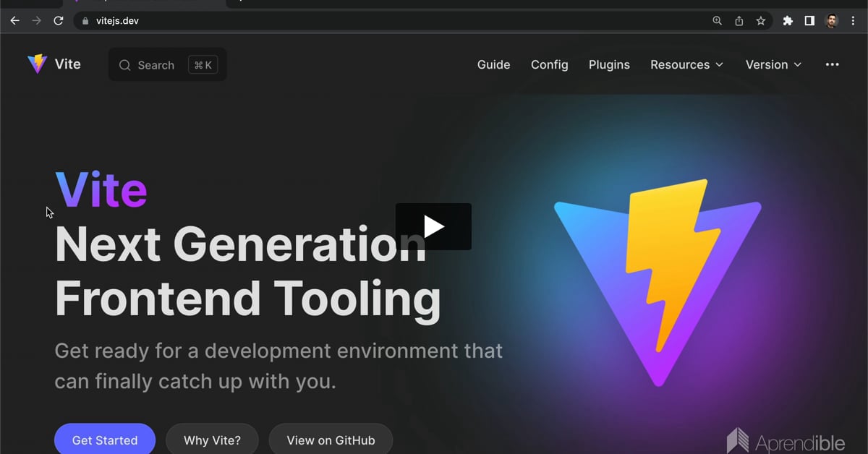Click the Vite site title text

pyautogui.click(x=68, y=64)
